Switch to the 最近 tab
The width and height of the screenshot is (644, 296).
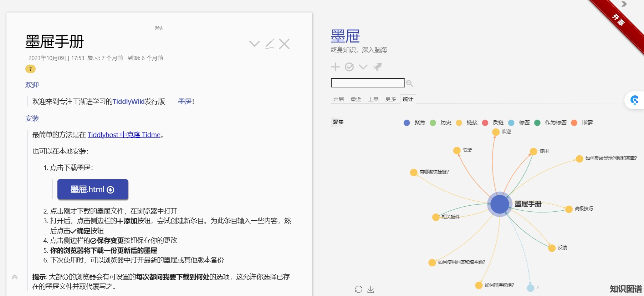[356, 99]
